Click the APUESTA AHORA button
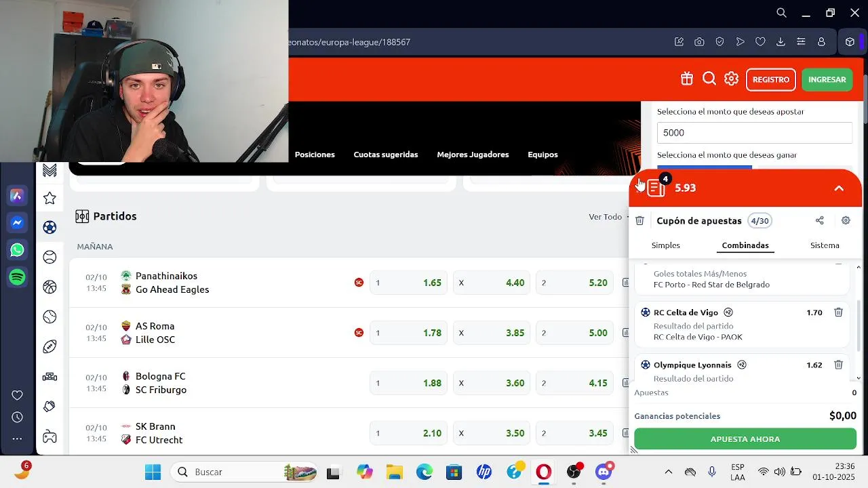The image size is (868, 488). click(745, 439)
